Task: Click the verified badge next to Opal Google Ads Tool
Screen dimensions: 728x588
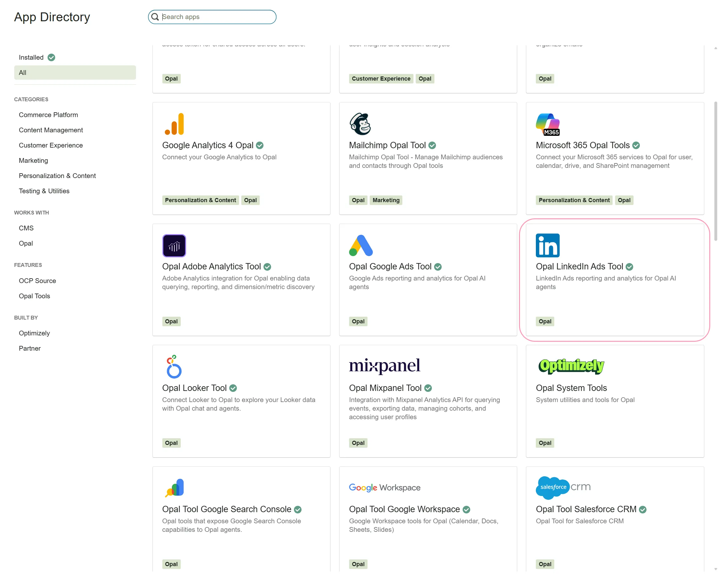Action: 438,267
